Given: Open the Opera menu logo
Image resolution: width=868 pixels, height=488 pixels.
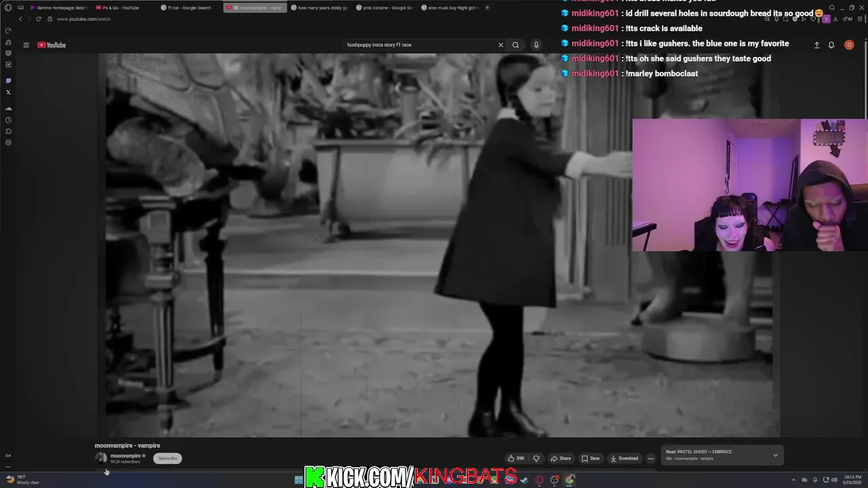Looking at the screenshot, I should (8, 7).
